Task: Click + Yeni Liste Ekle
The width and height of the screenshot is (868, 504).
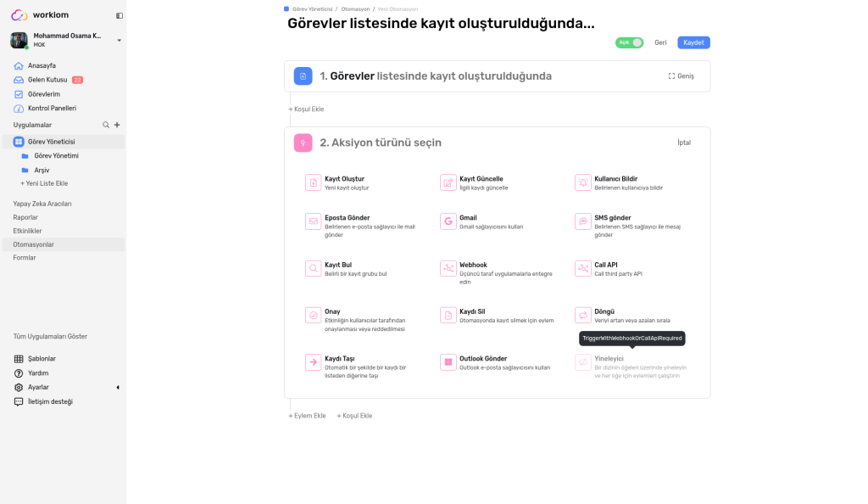Action: click(44, 183)
